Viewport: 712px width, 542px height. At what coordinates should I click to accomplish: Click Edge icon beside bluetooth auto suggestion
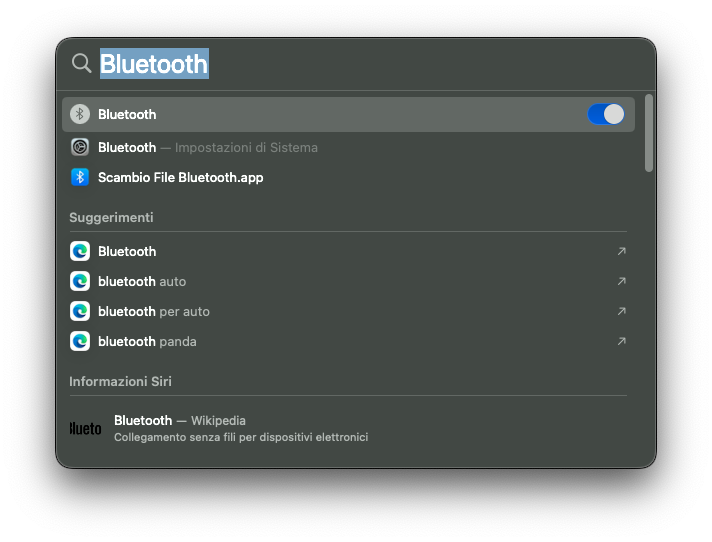pos(80,281)
